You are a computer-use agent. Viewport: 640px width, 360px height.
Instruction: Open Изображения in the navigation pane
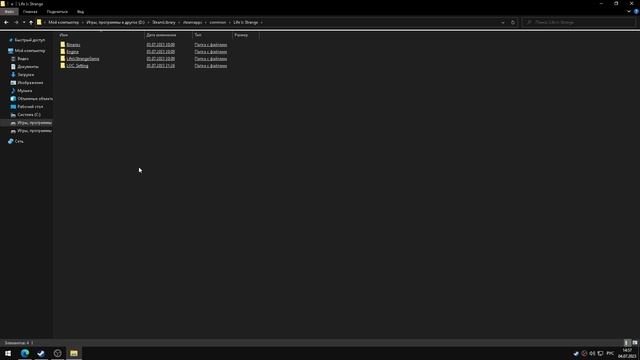(30, 82)
